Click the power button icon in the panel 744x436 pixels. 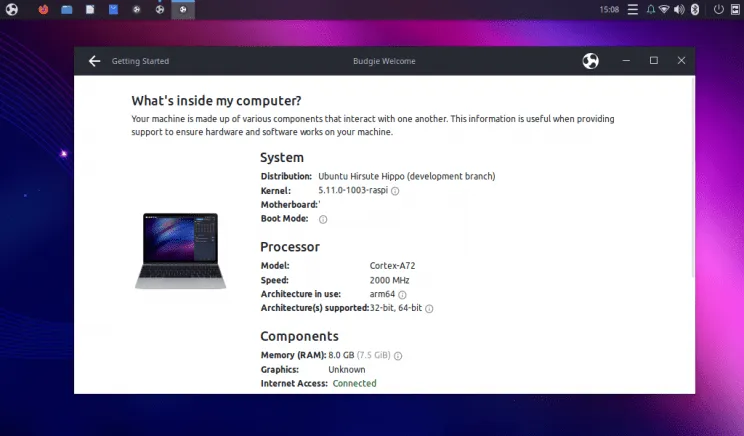718,10
